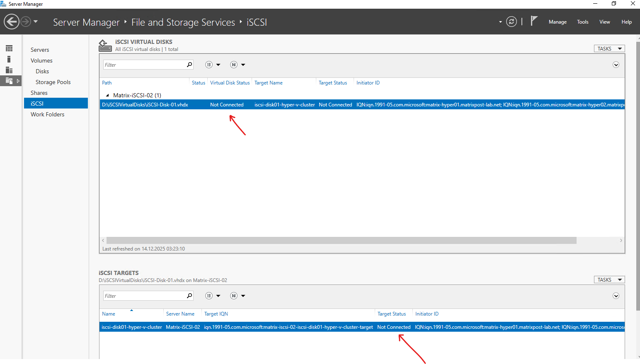The height and width of the screenshot is (364, 640).
Task: Open the breadcrumb dropdown arrow near refresh
Action: (x=500, y=22)
